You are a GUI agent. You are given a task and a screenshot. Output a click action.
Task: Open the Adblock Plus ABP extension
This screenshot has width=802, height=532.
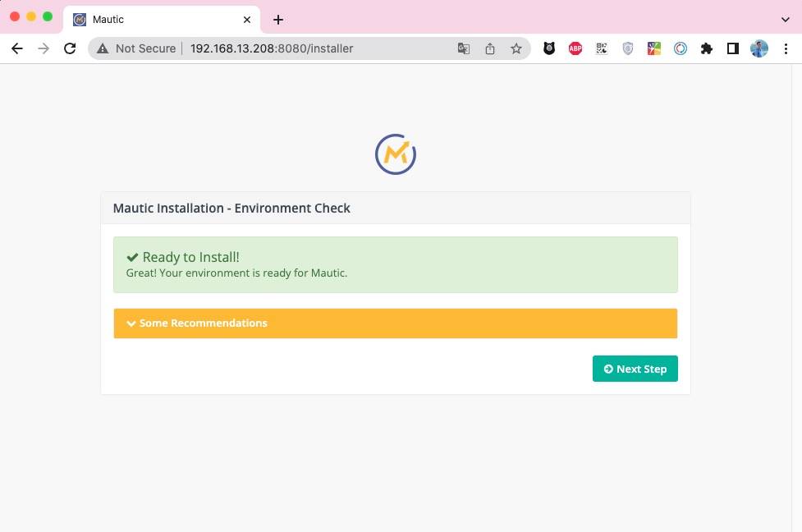pyautogui.click(x=575, y=48)
